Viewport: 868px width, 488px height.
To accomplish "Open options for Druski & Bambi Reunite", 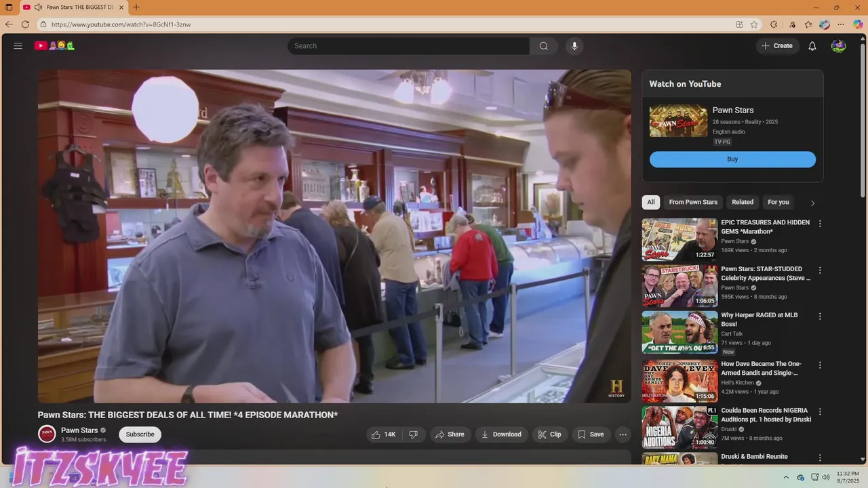I will click(x=820, y=458).
